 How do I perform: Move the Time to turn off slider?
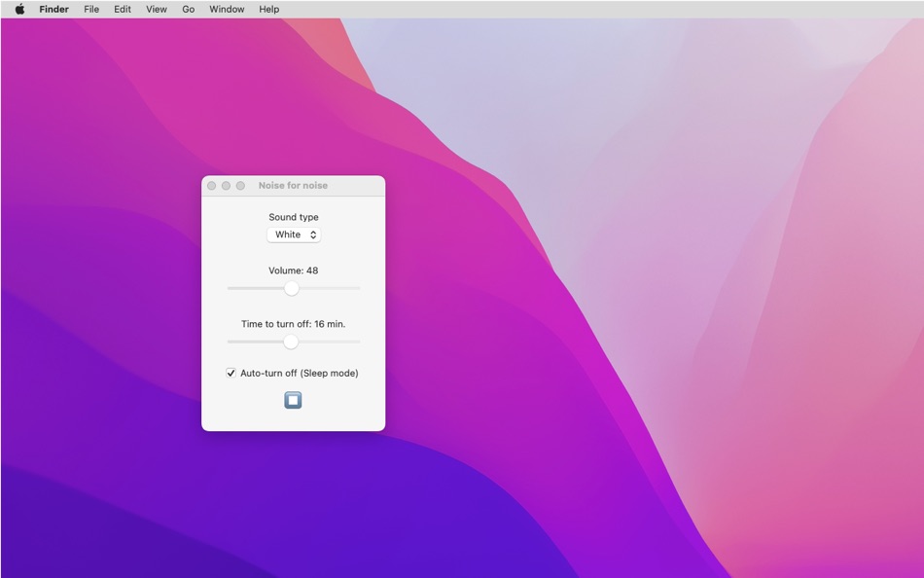click(x=291, y=342)
